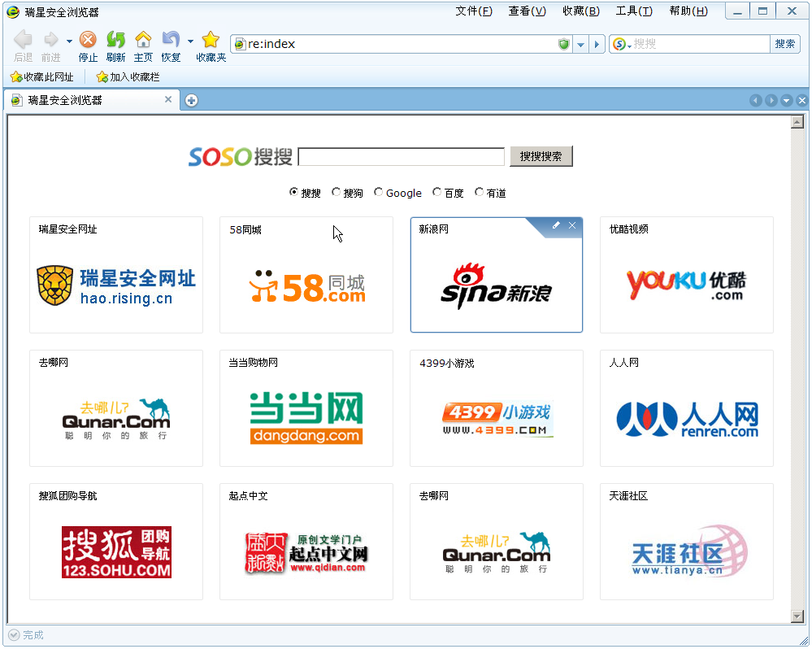Click the 加入收藏栏 star icon
This screenshot has width=812, height=649.
click(x=102, y=78)
